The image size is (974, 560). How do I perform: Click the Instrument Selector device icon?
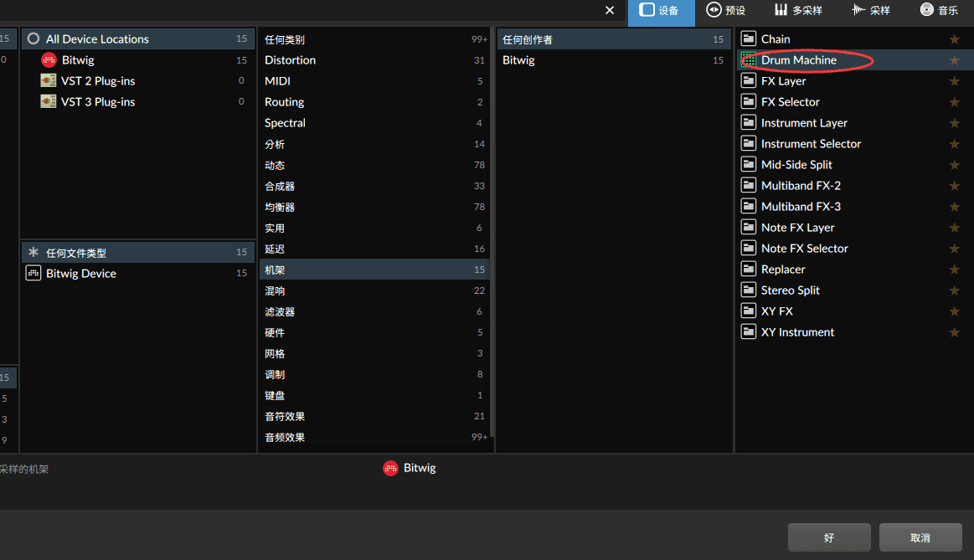(749, 143)
